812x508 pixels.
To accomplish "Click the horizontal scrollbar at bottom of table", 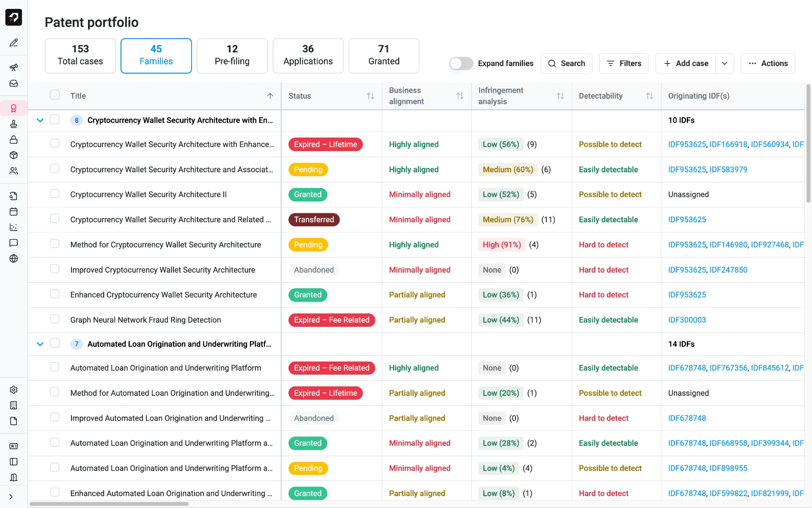I will (109, 504).
